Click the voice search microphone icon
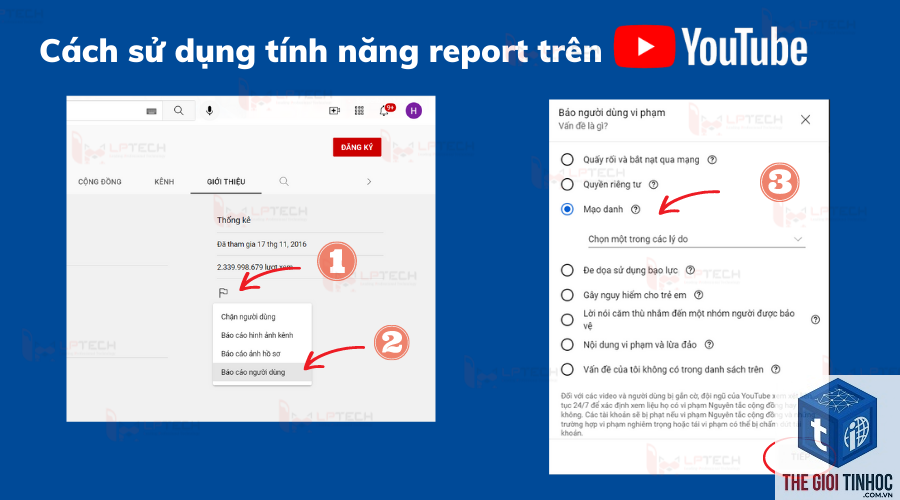Screen dimensions: 900x500 click(x=210, y=111)
